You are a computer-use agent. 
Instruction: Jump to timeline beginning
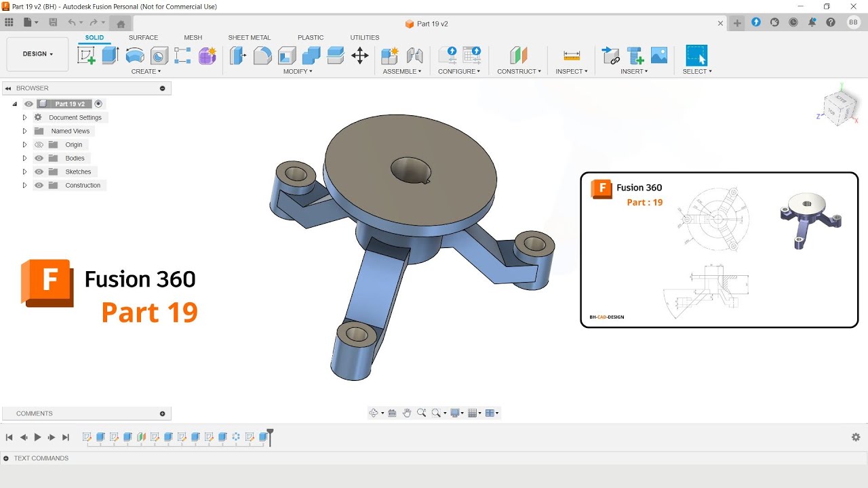[x=9, y=437]
